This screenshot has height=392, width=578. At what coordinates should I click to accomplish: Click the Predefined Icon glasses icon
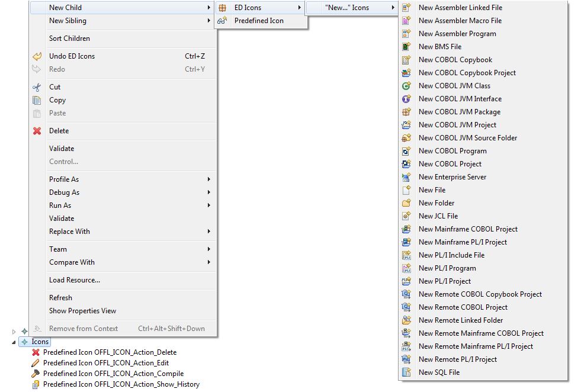tap(222, 21)
